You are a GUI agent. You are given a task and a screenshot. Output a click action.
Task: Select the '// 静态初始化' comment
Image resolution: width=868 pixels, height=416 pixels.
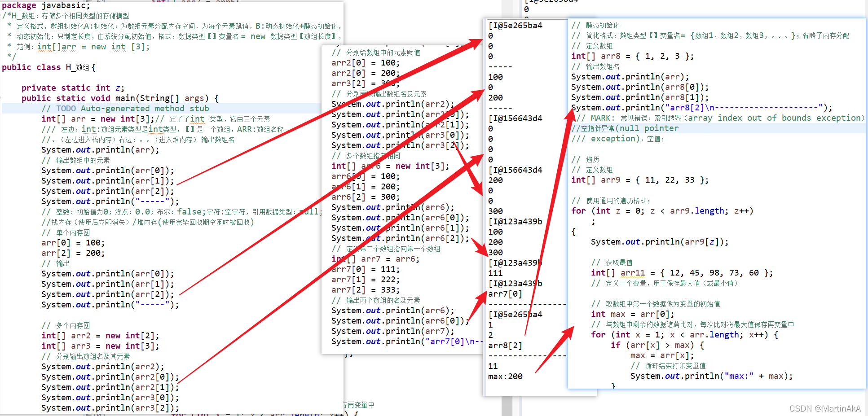(x=595, y=25)
